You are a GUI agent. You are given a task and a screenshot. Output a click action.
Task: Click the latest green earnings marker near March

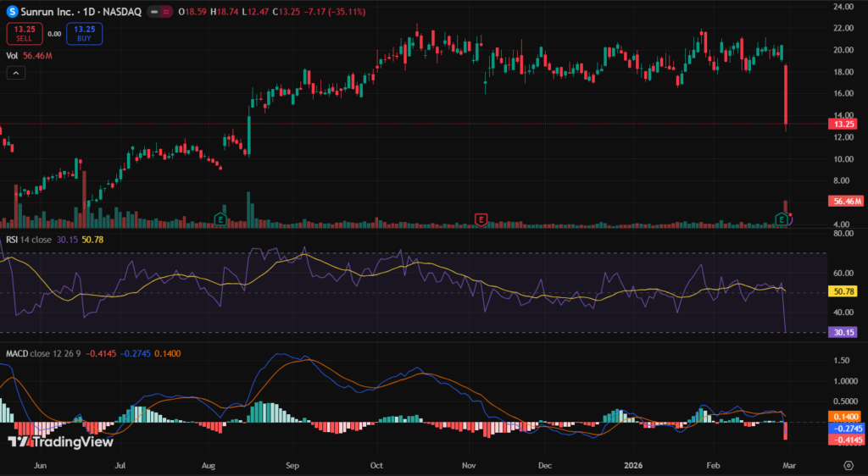click(782, 219)
